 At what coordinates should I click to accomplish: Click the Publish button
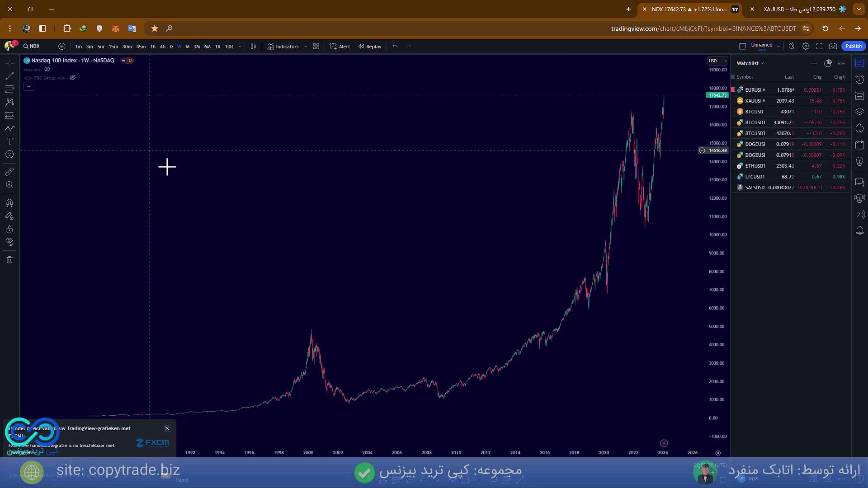[853, 46]
